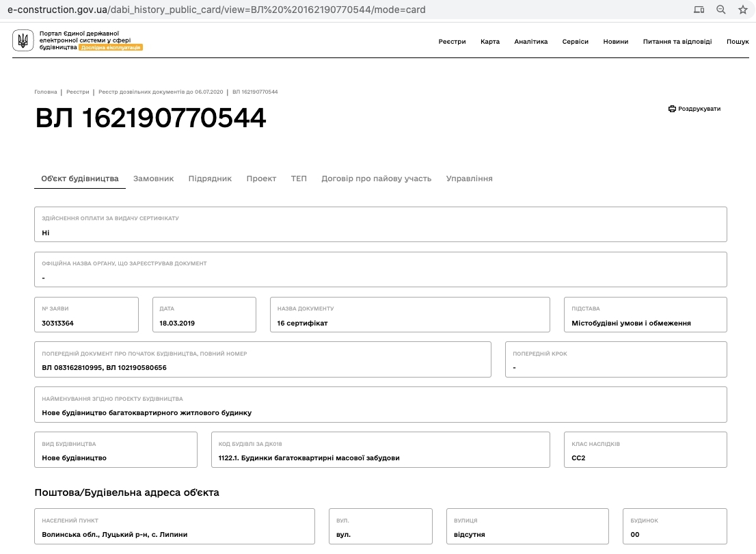The image size is (756, 554).
Task: Switch to the Управління tab
Action: (469, 179)
